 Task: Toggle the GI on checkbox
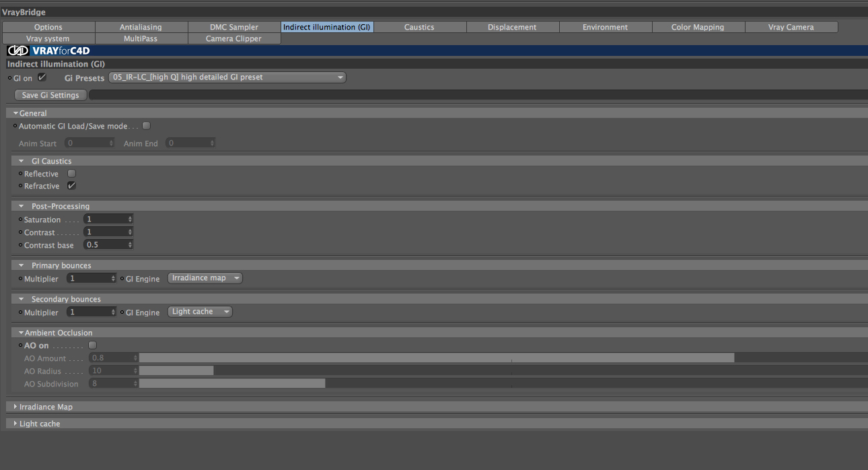[42, 77]
